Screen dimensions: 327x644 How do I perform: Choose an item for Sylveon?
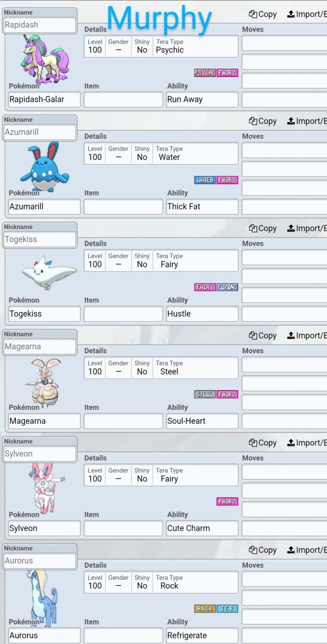[123, 528]
